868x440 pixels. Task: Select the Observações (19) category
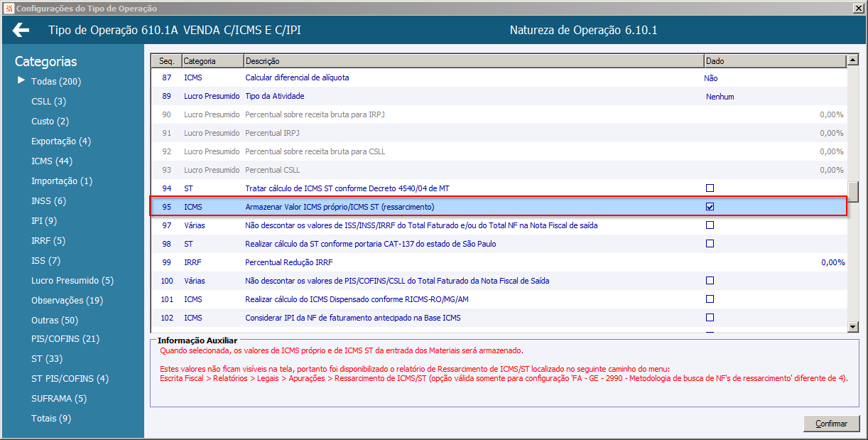click(67, 301)
